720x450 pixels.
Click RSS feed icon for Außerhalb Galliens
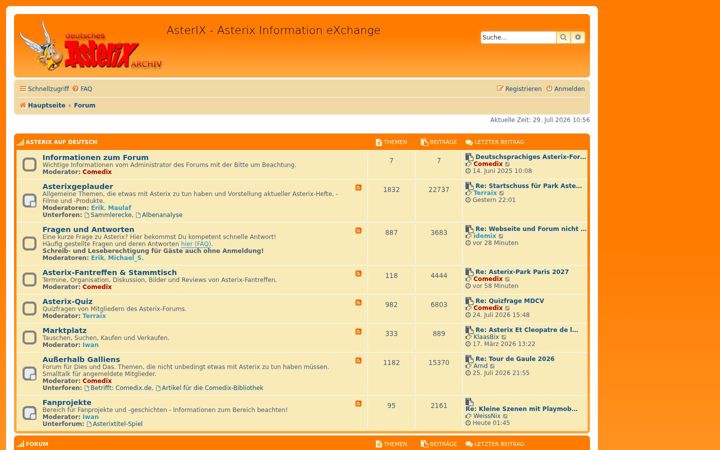click(358, 360)
